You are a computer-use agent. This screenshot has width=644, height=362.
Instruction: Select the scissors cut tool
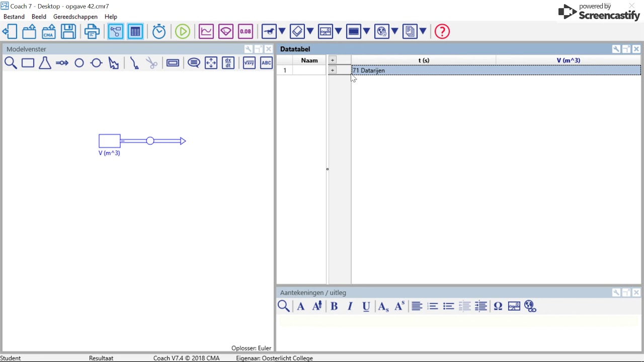point(151,63)
